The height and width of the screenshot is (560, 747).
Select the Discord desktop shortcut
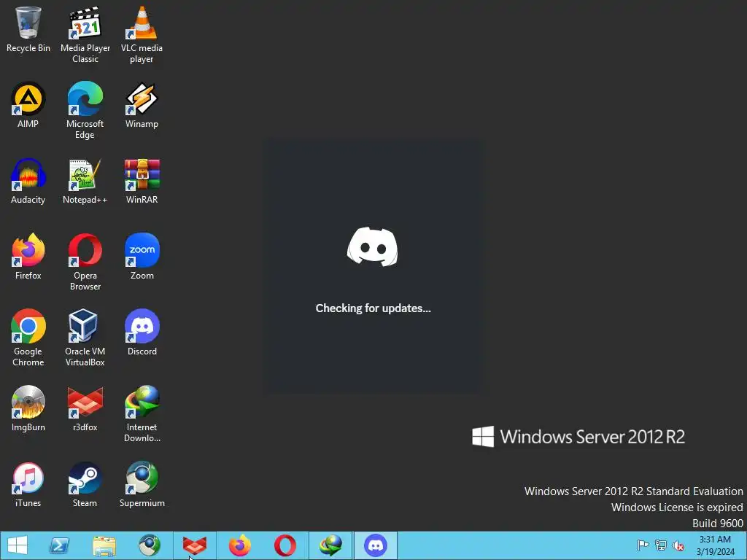(142, 332)
